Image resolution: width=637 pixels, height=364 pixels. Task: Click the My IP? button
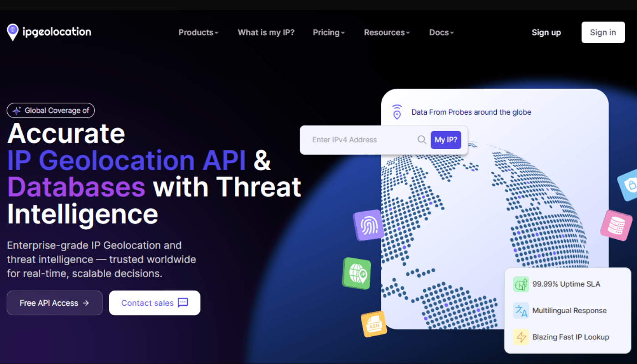(x=446, y=140)
